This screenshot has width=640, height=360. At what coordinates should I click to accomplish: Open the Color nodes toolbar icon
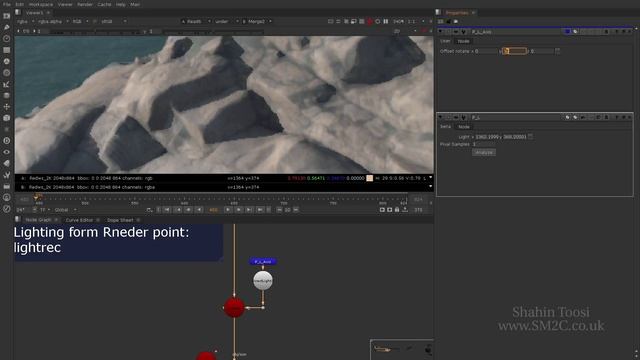(x=7, y=61)
